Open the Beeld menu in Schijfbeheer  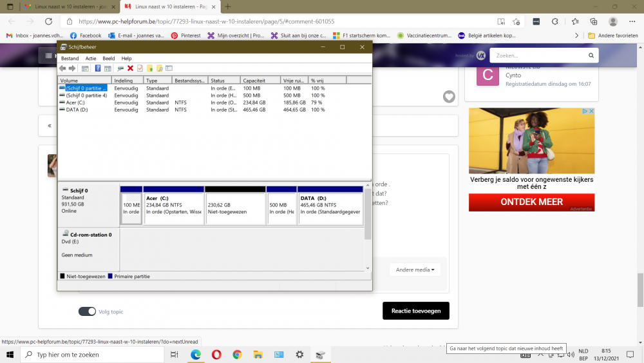(x=108, y=59)
